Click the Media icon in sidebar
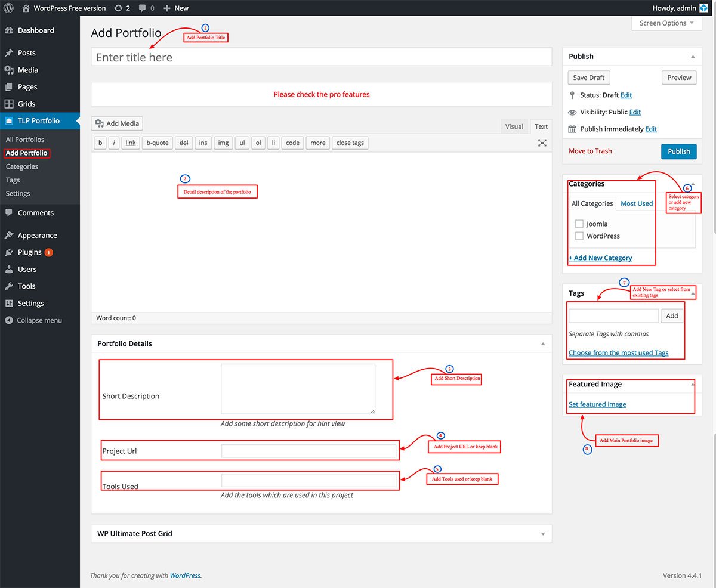This screenshot has height=588, width=716. [x=9, y=70]
